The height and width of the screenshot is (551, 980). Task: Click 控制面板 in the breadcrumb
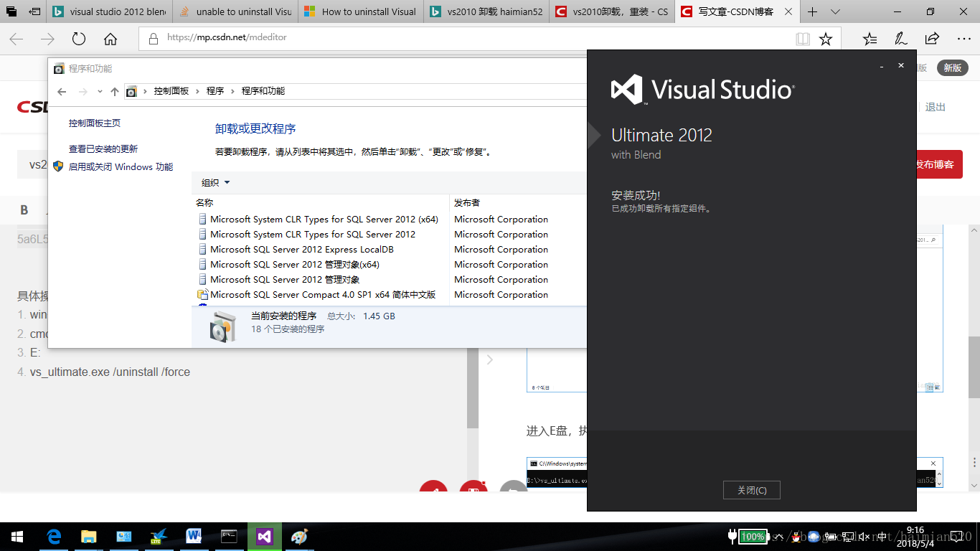171,91
